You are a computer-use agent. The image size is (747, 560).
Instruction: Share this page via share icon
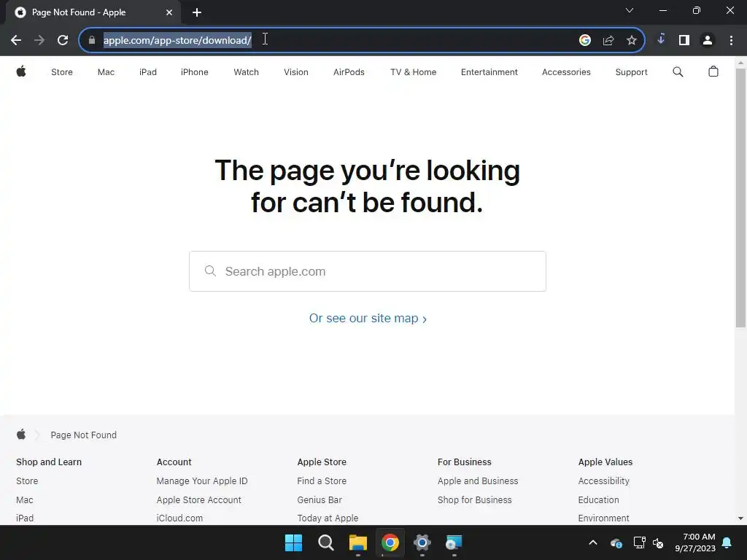pos(608,40)
